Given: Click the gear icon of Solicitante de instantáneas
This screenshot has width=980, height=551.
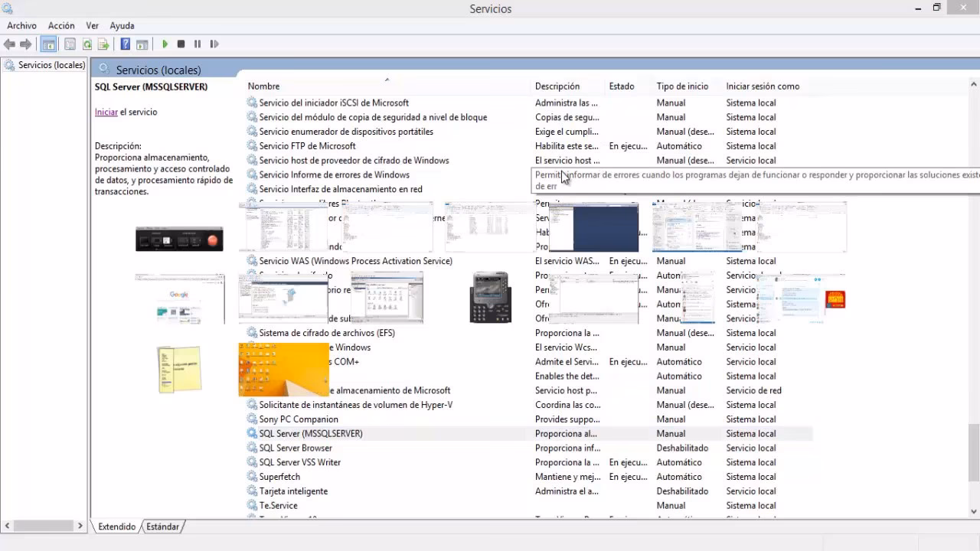Looking at the screenshot, I should [252, 405].
